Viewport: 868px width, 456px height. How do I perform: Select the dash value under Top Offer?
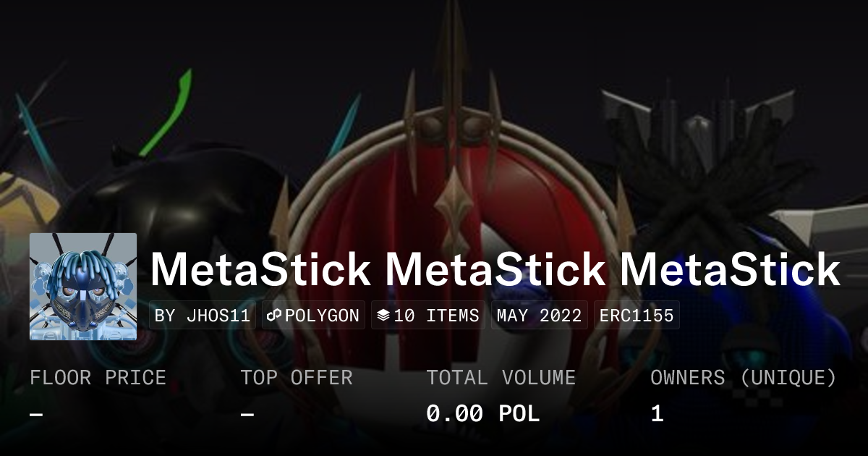(247, 414)
